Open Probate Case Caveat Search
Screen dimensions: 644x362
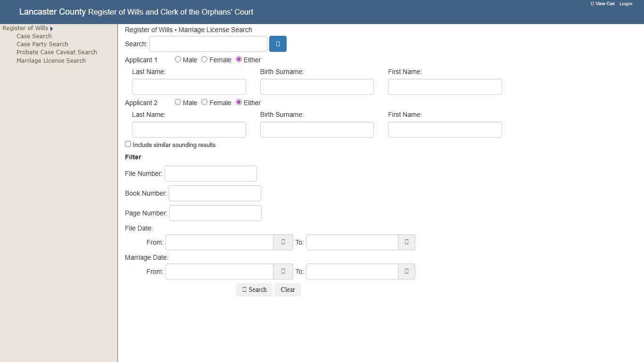click(57, 52)
